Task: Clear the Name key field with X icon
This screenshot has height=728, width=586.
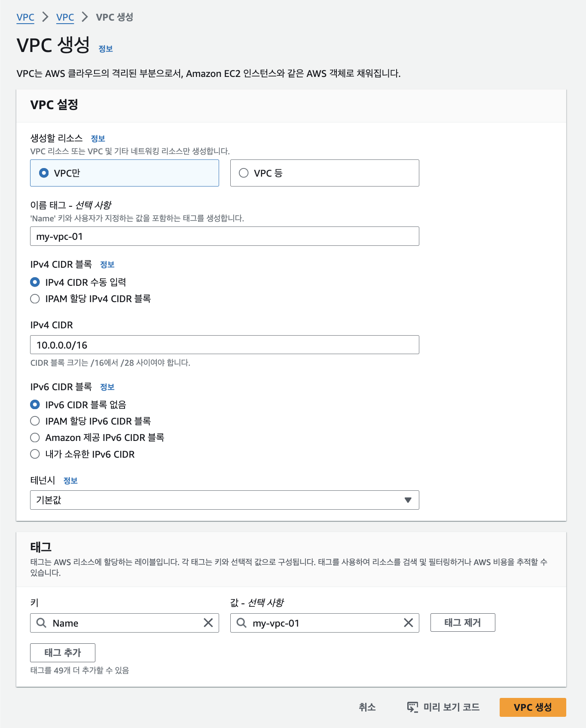Action: click(x=208, y=623)
